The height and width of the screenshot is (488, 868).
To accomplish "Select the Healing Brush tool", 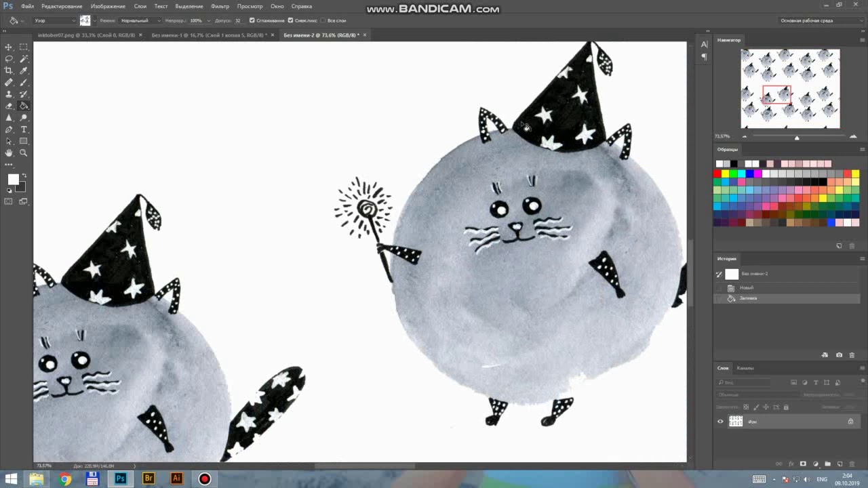I will pos(9,83).
